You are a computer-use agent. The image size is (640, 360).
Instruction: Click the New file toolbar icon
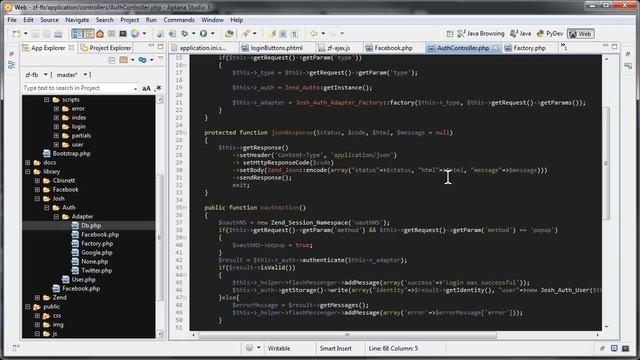[16, 34]
